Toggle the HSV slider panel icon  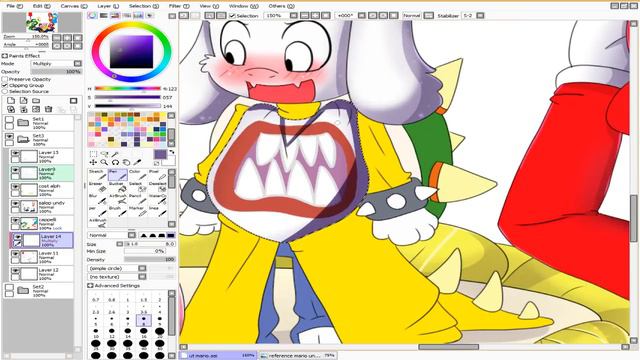pyautogui.click(x=115, y=16)
